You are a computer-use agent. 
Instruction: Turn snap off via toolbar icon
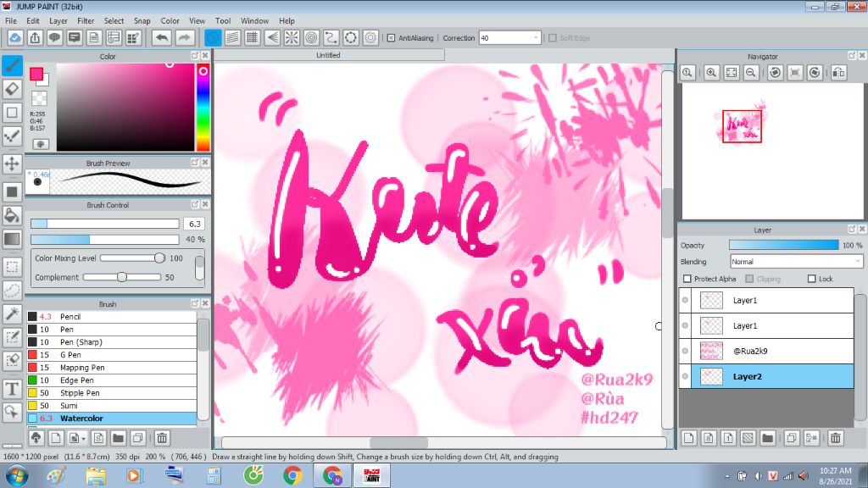tap(213, 37)
